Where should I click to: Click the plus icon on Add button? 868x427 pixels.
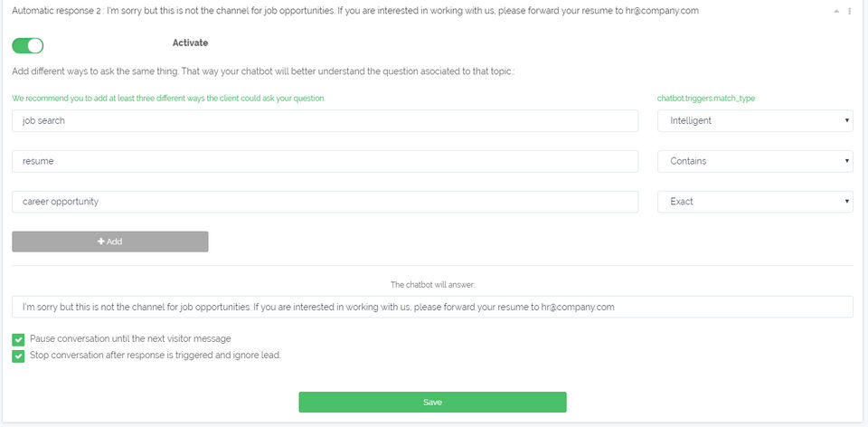[101, 242]
